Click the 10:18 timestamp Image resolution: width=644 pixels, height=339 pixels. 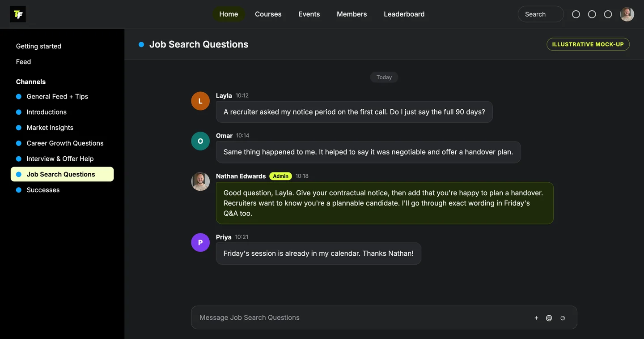[x=302, y=176]
